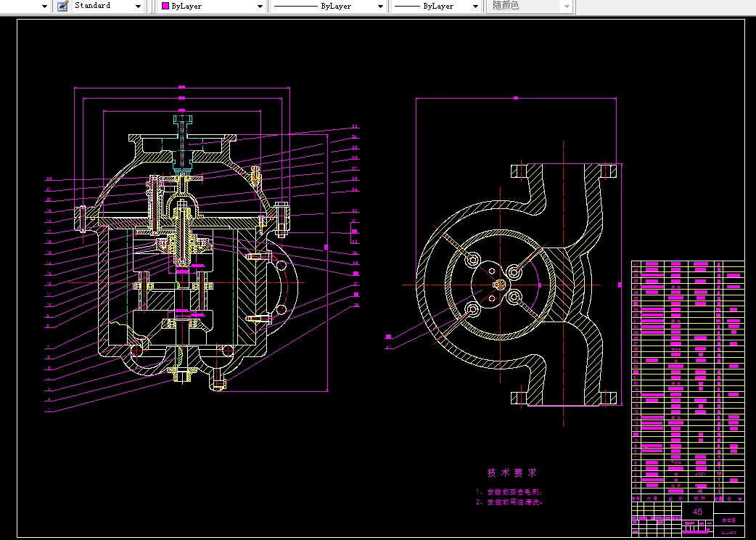Open the Standard text style dropdown
756x540 pixels.
(x=109, y=7)
